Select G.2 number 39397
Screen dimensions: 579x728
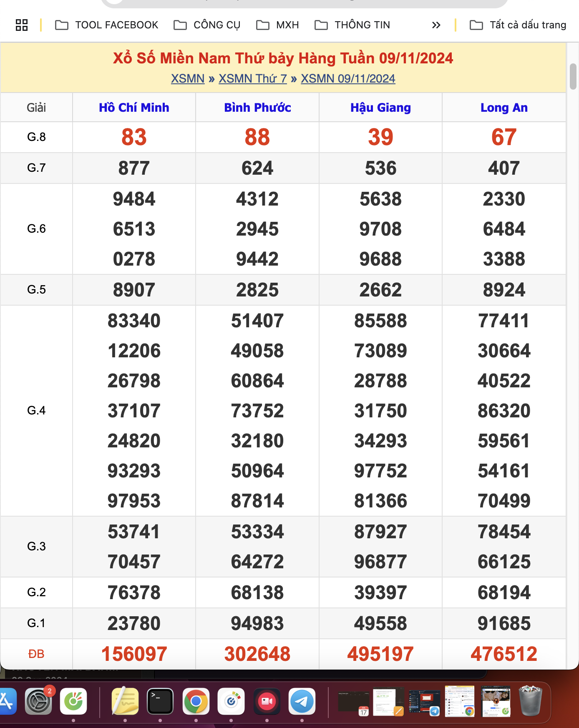point(380,592)
